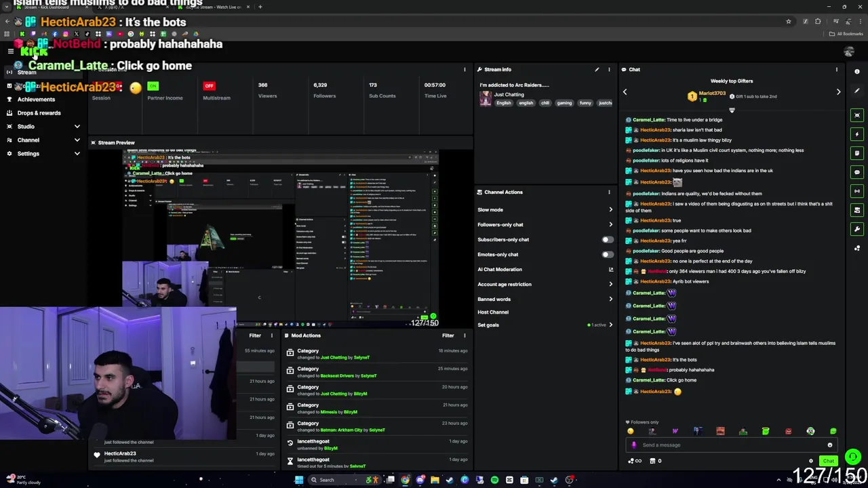Open Followers-only chat options

pos(545,224)
